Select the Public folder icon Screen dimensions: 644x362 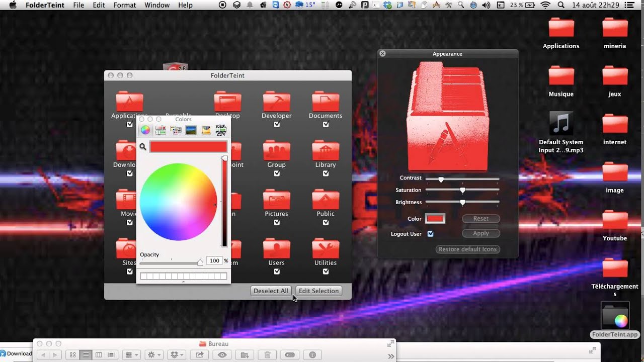[x=326, y=200]
